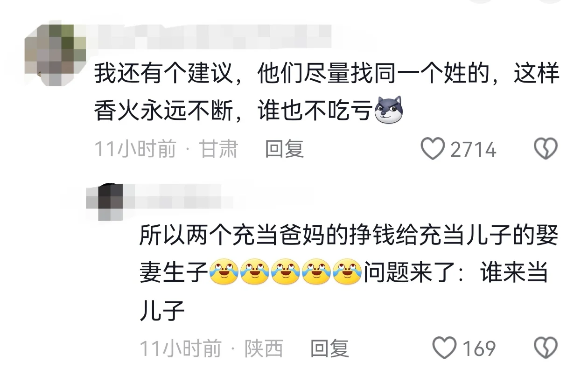
Task: Tap broken-heart dislike on the 甘肃 comment
Action: pyautogui.click(x=546, y=149)
